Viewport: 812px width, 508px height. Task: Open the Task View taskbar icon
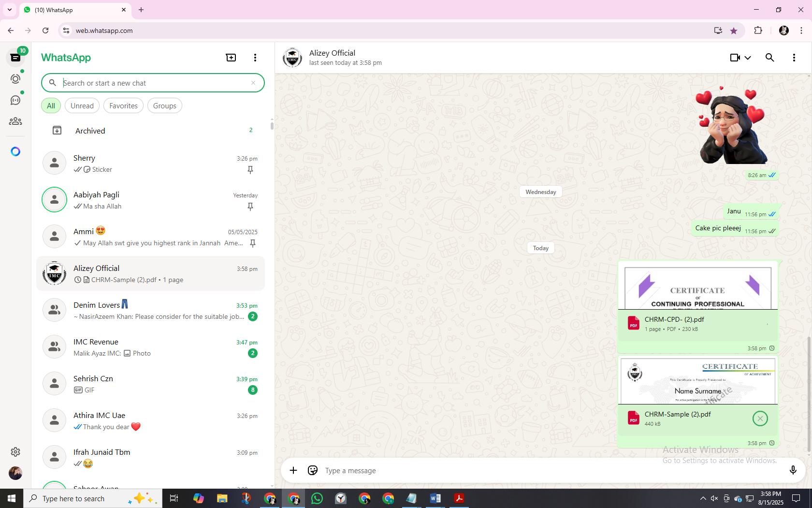[174, 498]
